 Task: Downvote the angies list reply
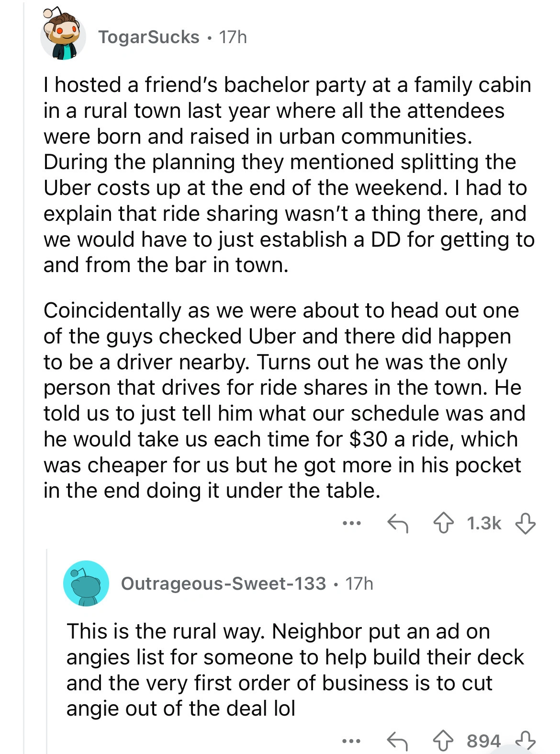(x=525, y=741)
